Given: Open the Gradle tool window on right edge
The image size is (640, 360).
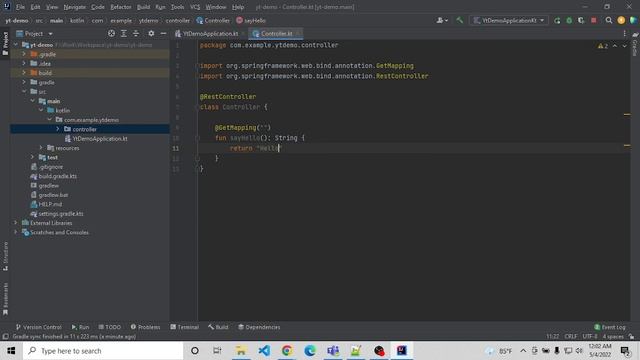Looking at the screenshot, I should [635, 45].
